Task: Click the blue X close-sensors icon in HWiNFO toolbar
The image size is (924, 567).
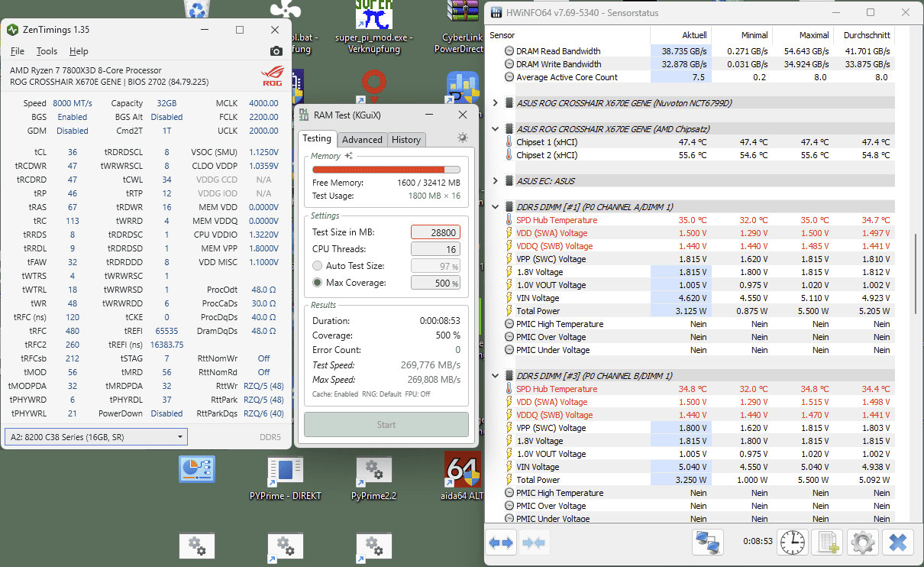Action: pos(898,543)
